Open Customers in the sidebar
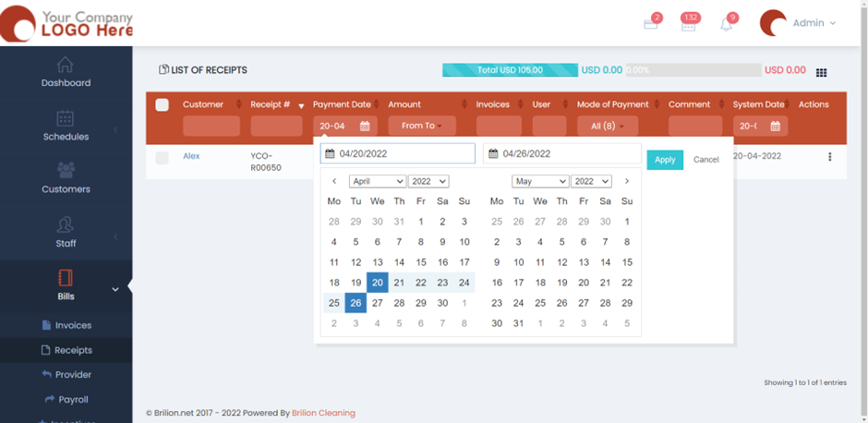Screen dimensions: 868x423 66,177
